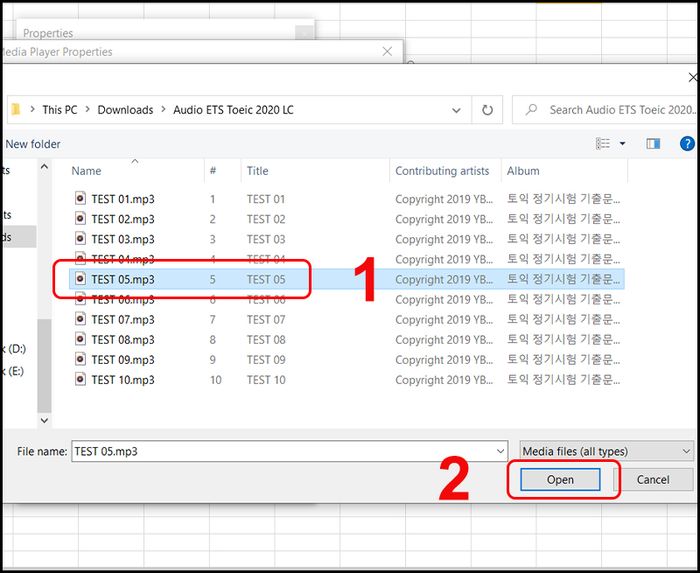Sort files by the Name column header
Screen dimensions: 700x573
(86, 171)
